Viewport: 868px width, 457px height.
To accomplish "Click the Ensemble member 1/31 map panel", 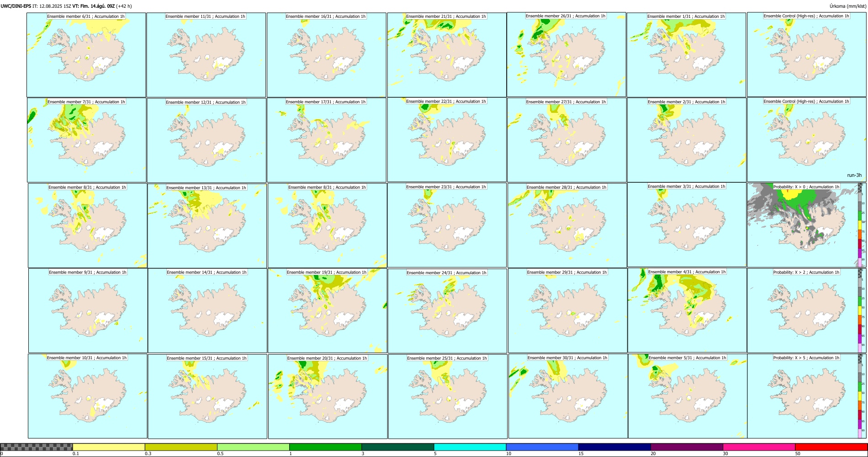I will (686, 55).
